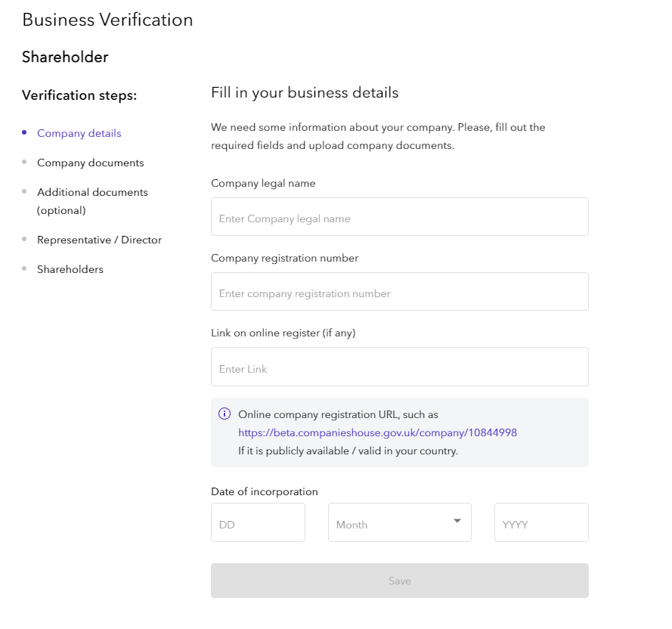The image size is (672, 629).
Task: Click the Link on online register label
Action: [x=283, y=333]
